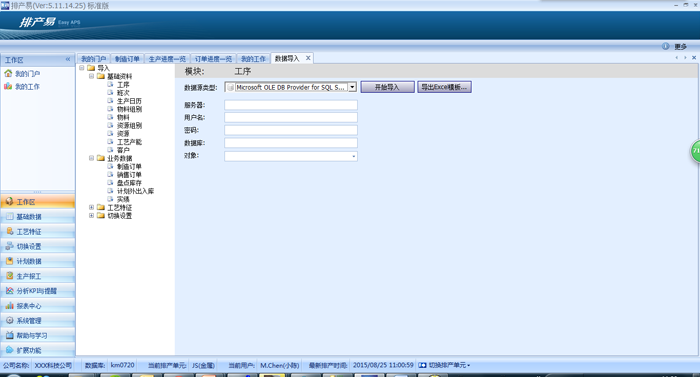Close the 数据导入 tab

pyautogui.click(x=308, y=58)
